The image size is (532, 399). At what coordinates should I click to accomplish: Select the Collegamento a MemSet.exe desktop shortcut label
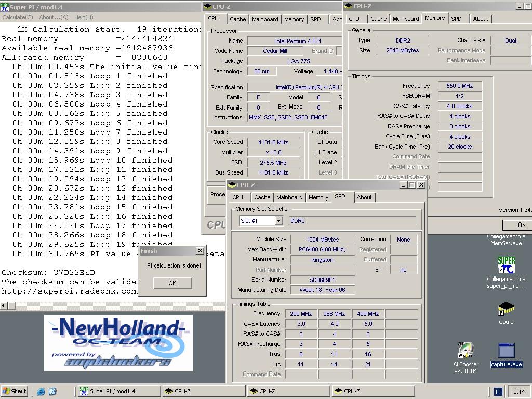(506, 240)
